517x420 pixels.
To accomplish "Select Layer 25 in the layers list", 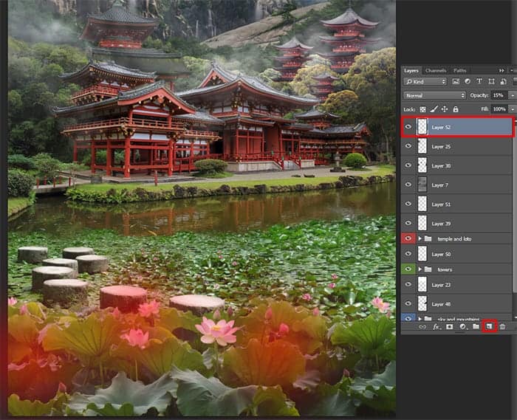I will click(456, 146).
